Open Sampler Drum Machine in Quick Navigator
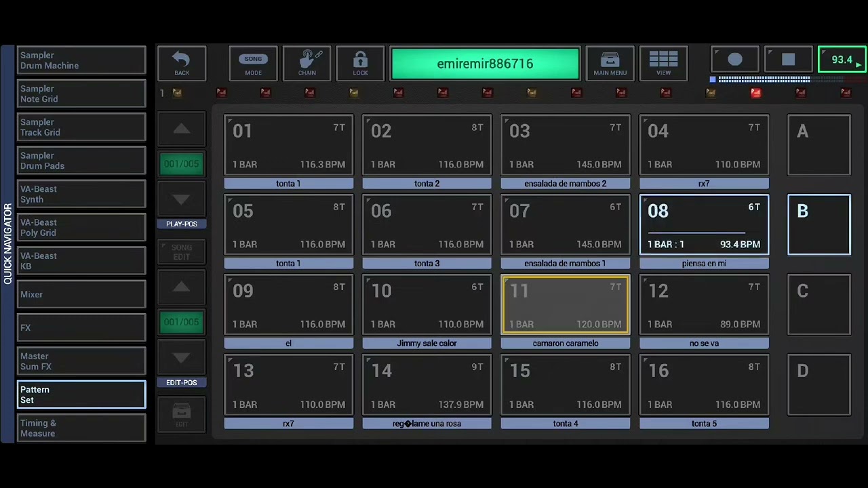Image resolution: width=868 pixels, height=488 pixels. tap(81, 60)
